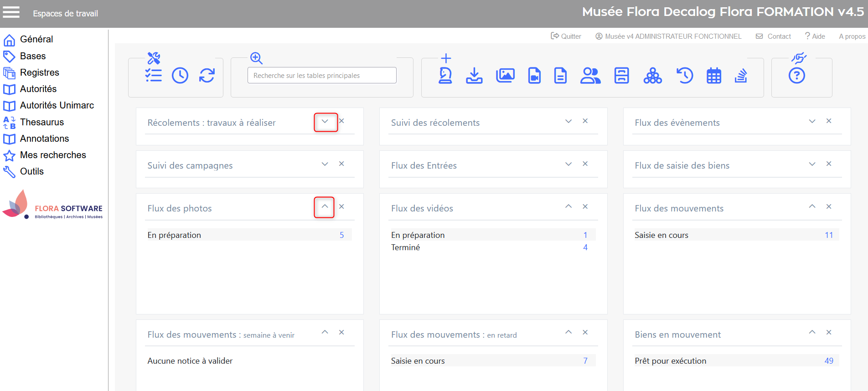The width and height of the screenshot is (868, 391).
Task: Click the two-people users icon
Action: [x=590, y=76]
